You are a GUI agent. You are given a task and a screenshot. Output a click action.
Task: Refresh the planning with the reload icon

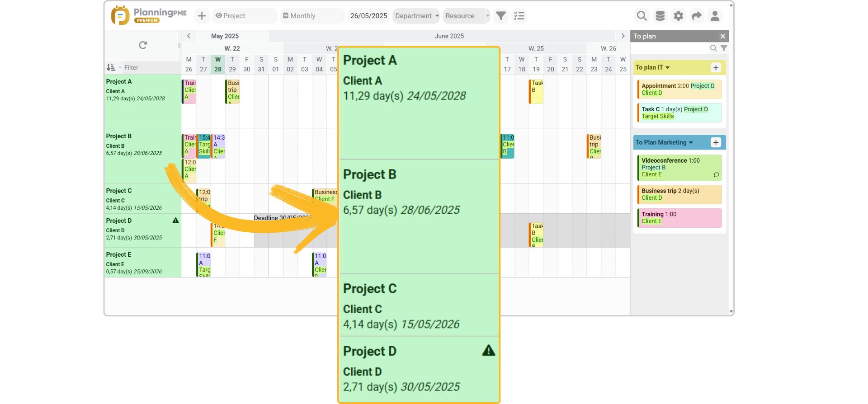[143, 45]
